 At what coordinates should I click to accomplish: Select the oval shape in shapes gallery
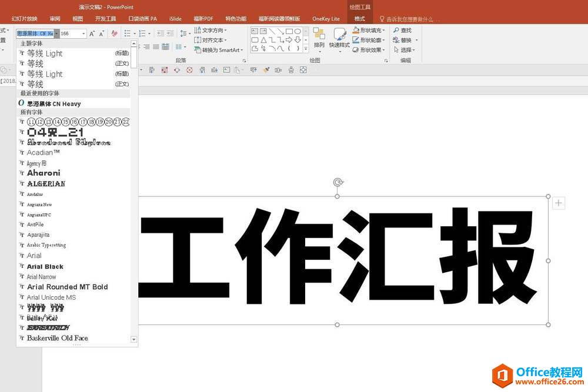point(298,31)
